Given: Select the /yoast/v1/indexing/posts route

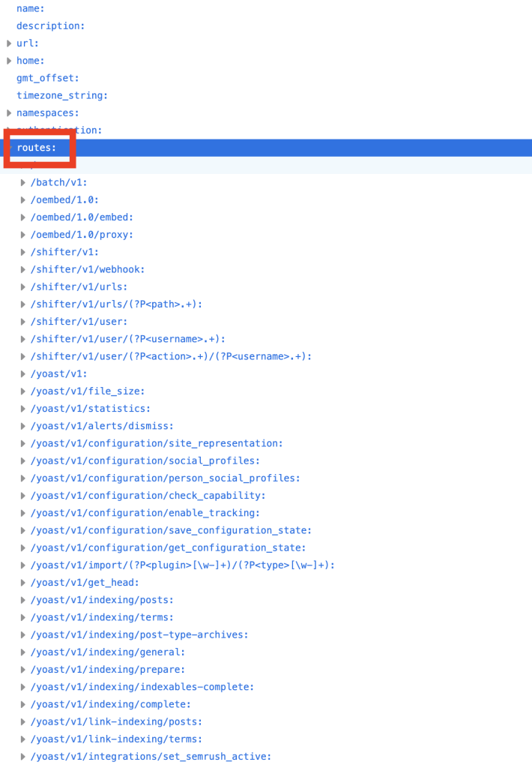Looking at the screenshot, I should click(x=102, y=600).
